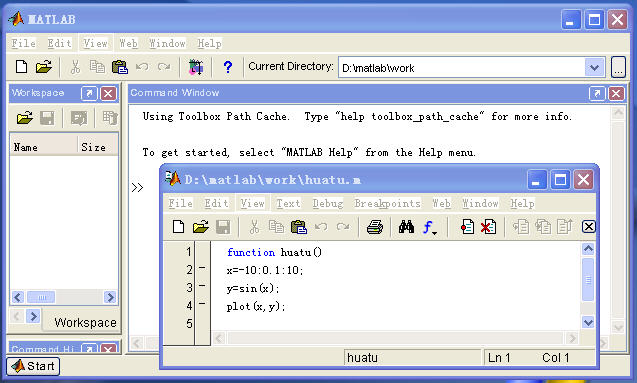Click the load data icon in Workspace toolbar
Screen dimensions: 637x383
pyautogui.click(x=24, y=118)
